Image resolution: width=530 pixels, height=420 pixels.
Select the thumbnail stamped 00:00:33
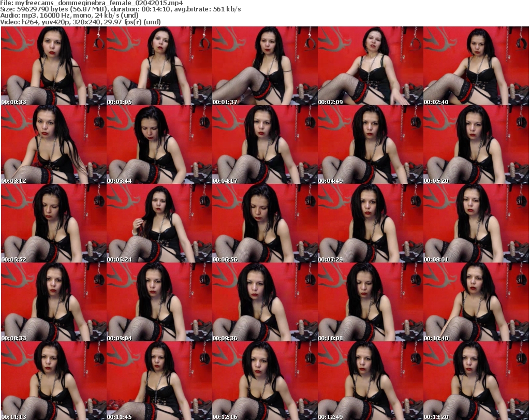pos(54,66)
